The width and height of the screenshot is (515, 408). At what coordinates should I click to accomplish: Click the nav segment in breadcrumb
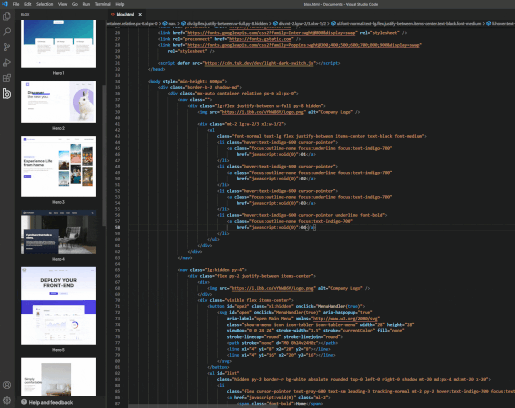coord(169,23)
